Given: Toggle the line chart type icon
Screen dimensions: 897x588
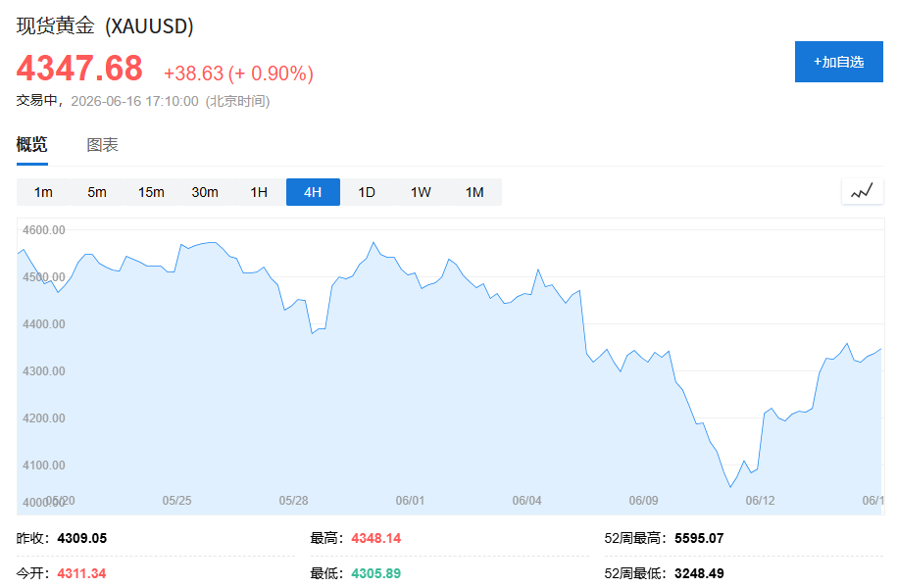Looking at the screenshot, I should click(x=862, y=192).
